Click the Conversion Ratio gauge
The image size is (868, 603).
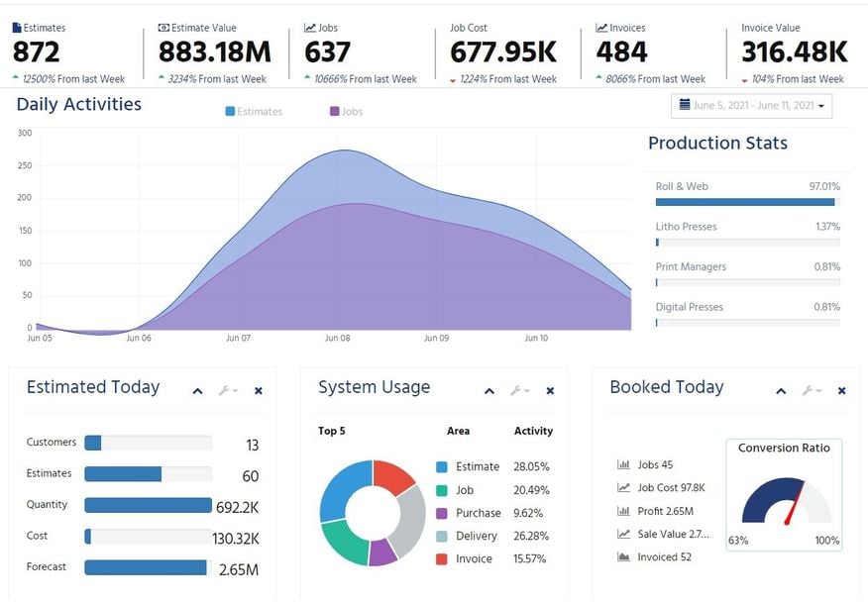point(787,501)
